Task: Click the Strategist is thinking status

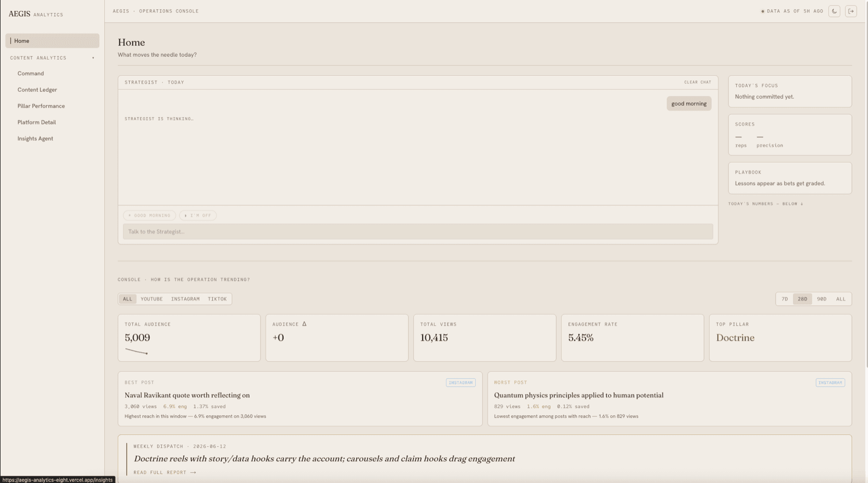Action: (159, 119)
